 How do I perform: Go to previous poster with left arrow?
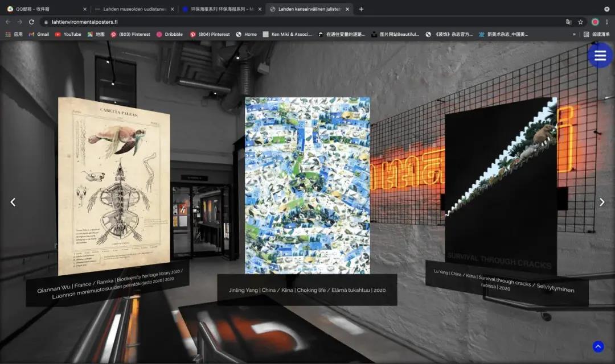coord(13,202)
